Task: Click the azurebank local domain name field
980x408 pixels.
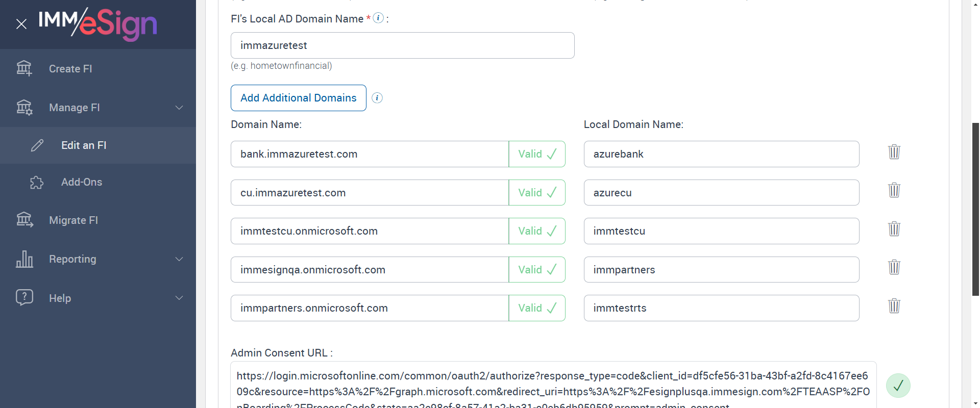Action: 721,154
